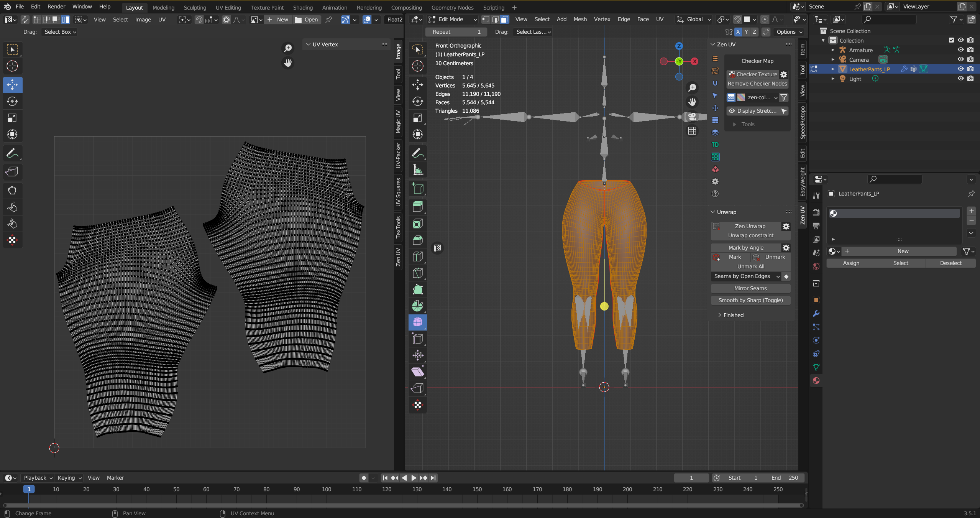Select the Annotate tool in 3D viewport
980x518 pixels.
(418, 153)
